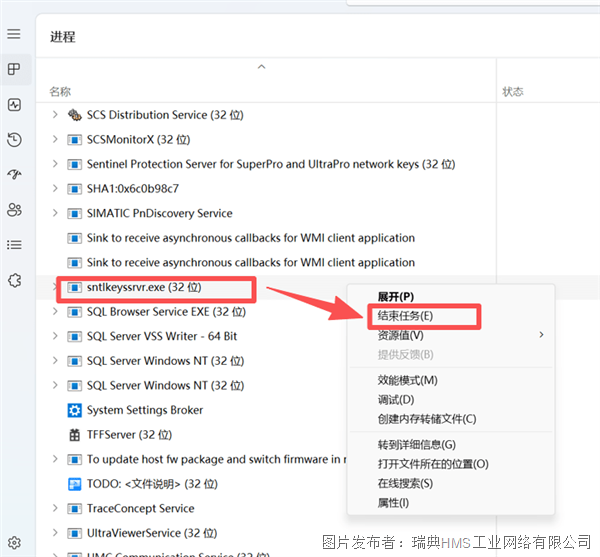Open the Services puzzle sidebar icon
The width and height of the screenshot is (600, 557).
click(14, 280)
